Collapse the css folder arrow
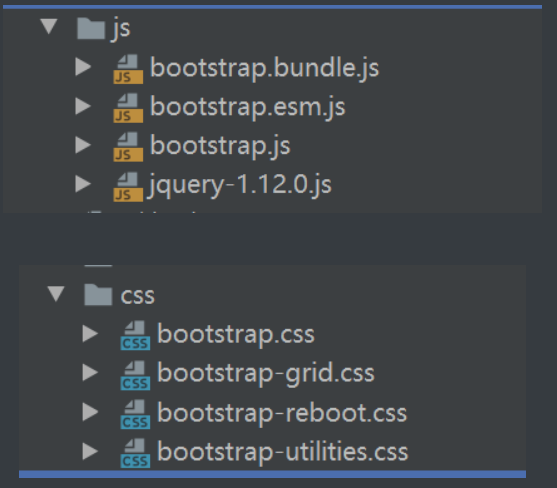557x488 pixels. [x=56, y=294]
